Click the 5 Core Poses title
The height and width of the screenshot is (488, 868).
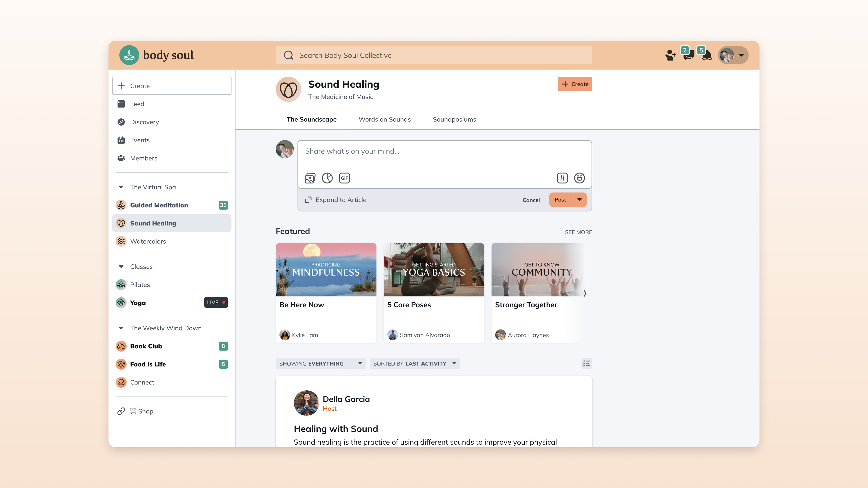pyautogui.click(x=409, y=305)
